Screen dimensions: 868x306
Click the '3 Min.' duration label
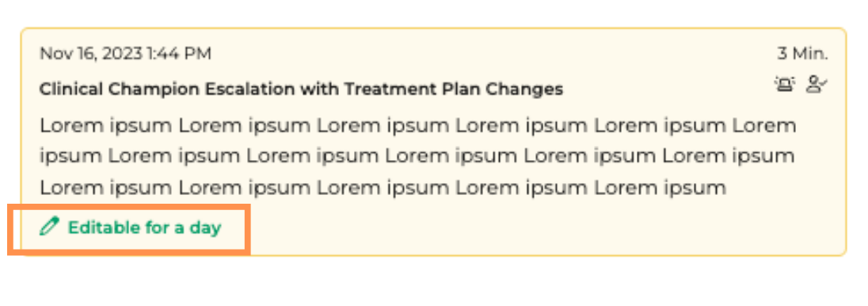pos(803,54)
